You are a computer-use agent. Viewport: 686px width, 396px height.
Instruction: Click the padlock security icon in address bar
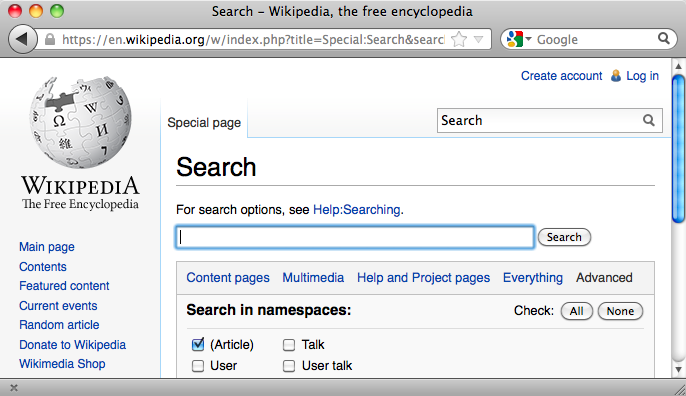point(50,40)
